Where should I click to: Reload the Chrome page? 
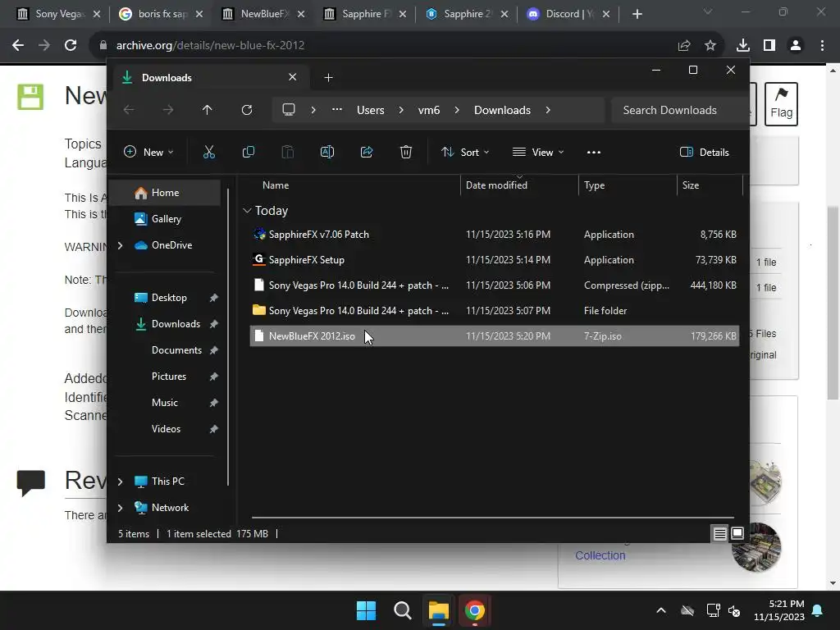click(71, 46)
